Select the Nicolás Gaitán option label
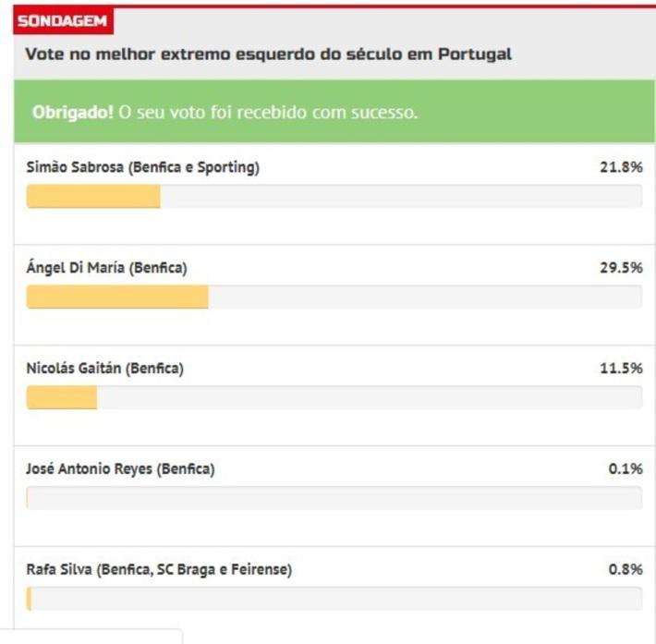656x644 pixels. (x=104, y=369)
